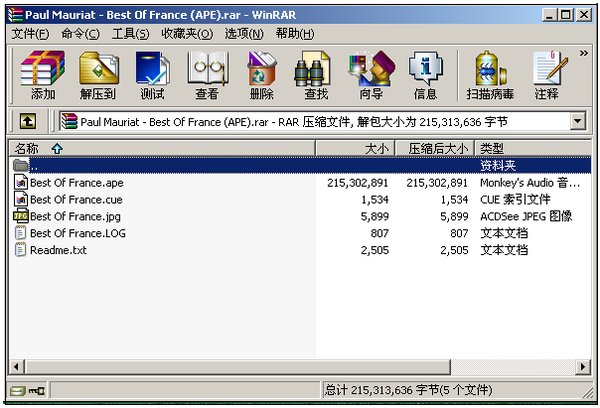Click the window resize grip corner
Screen dimensions: 600x408
(x=585, y=392)
